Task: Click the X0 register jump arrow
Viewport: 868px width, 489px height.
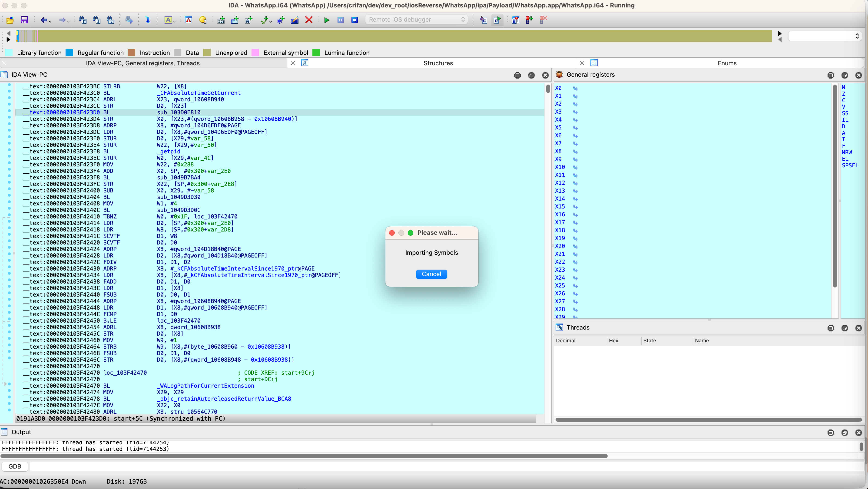Action: [x=575, y=88]
